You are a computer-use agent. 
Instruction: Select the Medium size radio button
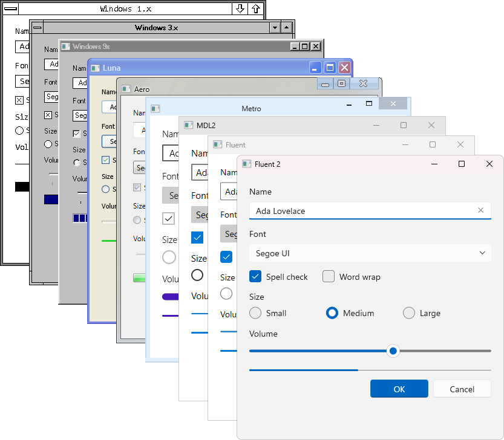pyautogui.click(x=332, y=313)
